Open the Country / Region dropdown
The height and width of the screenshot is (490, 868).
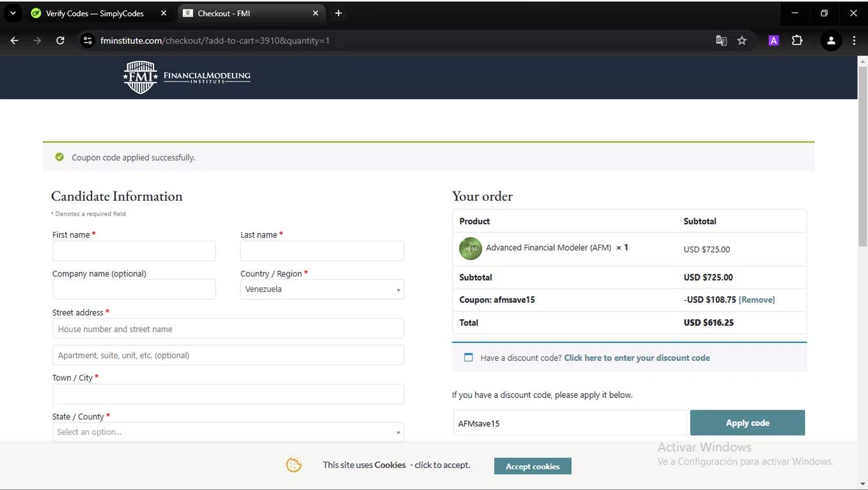pyautogui.click(x=322, y=289)
